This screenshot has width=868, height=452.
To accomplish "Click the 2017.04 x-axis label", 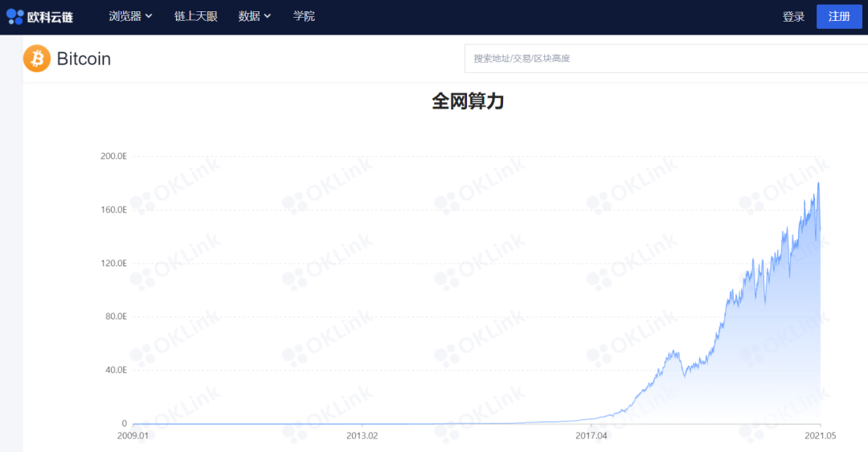I will [x=592, y=436].
